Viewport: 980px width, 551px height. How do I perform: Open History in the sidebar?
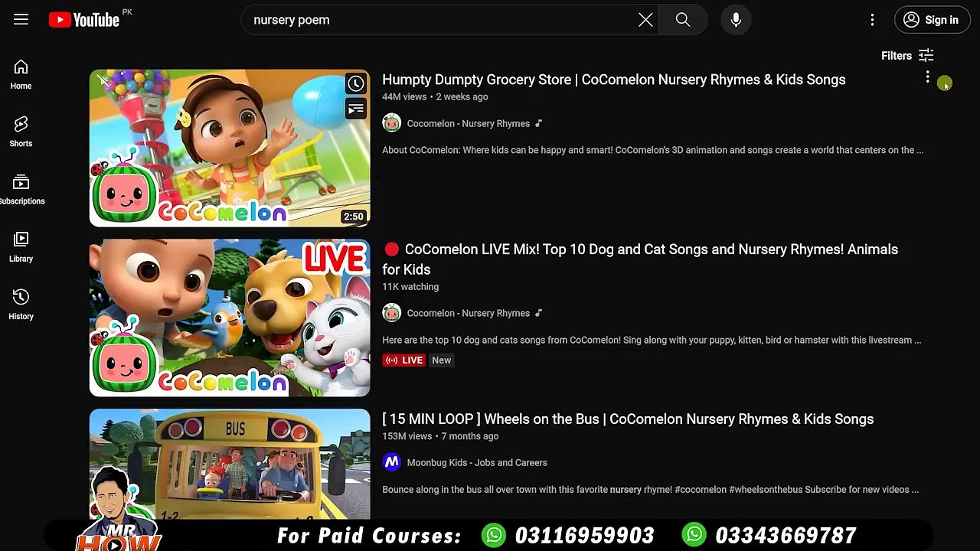click(x=21, y=305)
